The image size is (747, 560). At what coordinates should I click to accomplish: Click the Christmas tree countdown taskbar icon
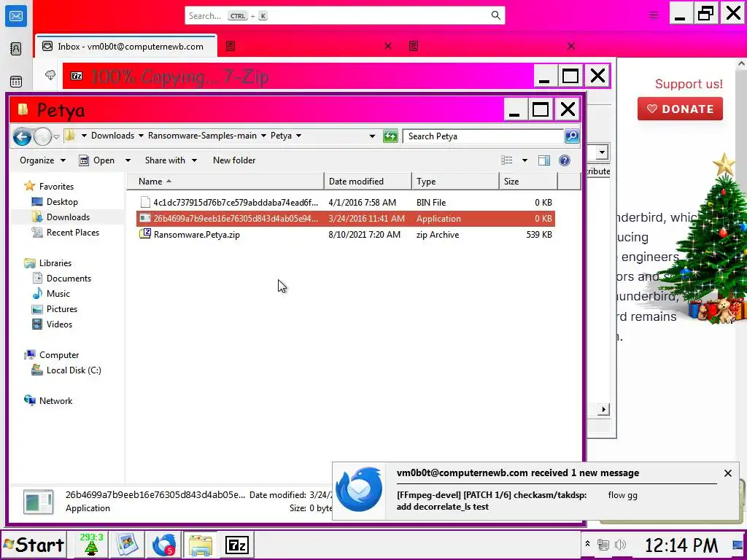coord(91,544)
